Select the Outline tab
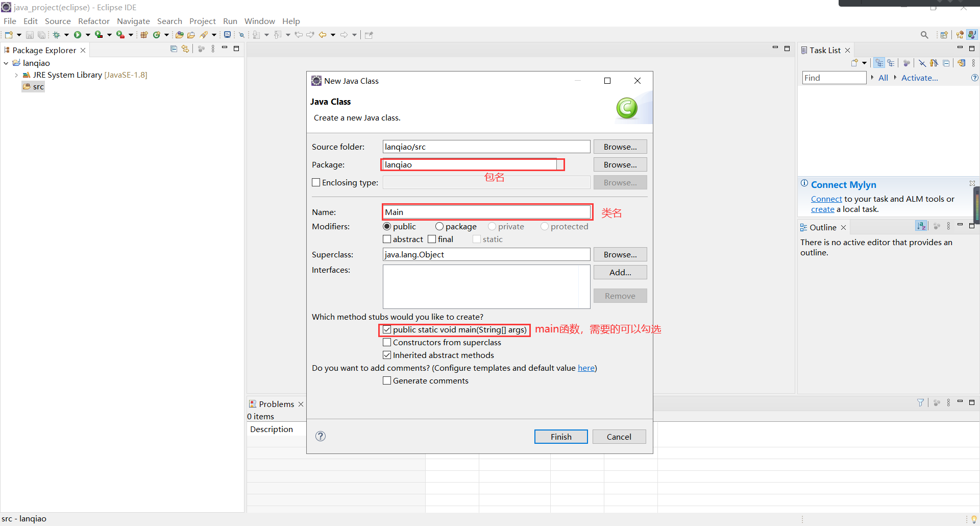The height and width of the screenshot is (526, 980). [x=822, y=227]
